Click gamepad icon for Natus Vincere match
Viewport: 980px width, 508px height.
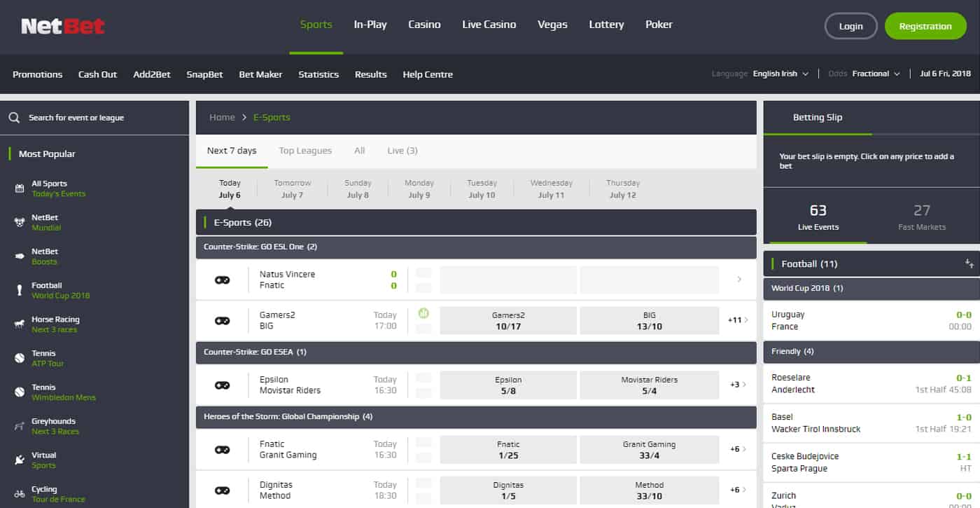click(x=223, y=280)
